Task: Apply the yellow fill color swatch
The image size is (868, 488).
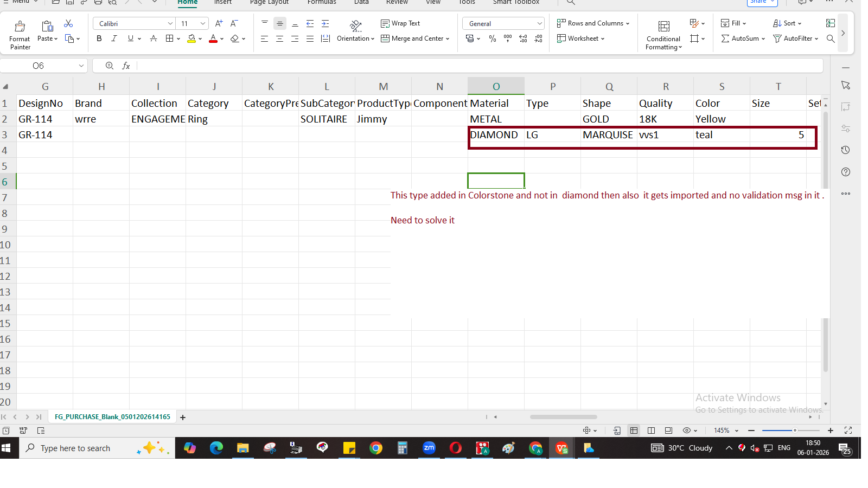Action: (191, 38)
